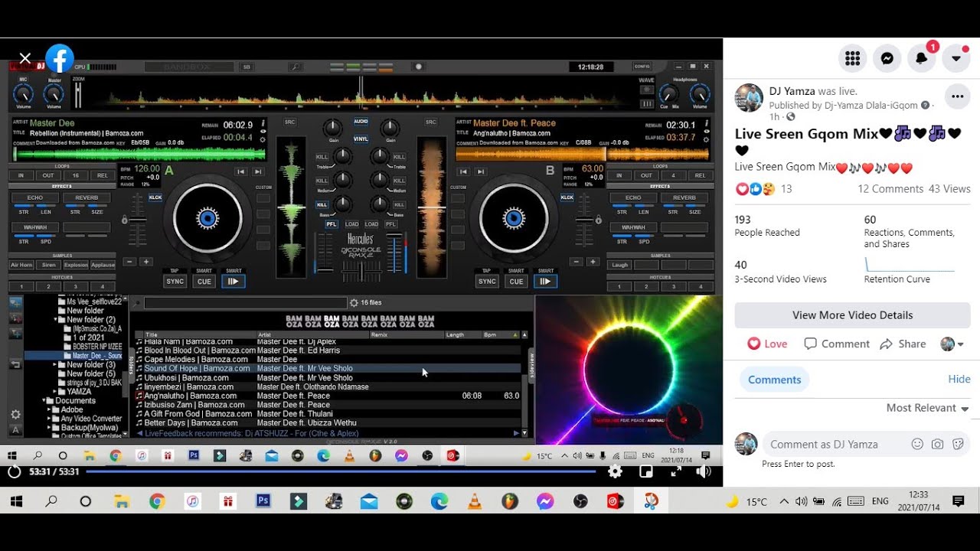Open Facebook notifications bell

921,58
